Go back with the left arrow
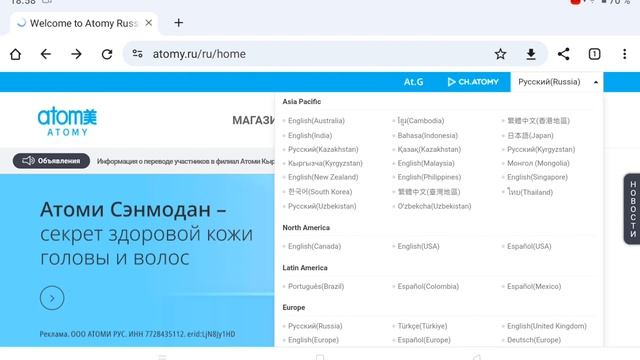This screenshot has height=360, width=640. [x=46, y=54]
